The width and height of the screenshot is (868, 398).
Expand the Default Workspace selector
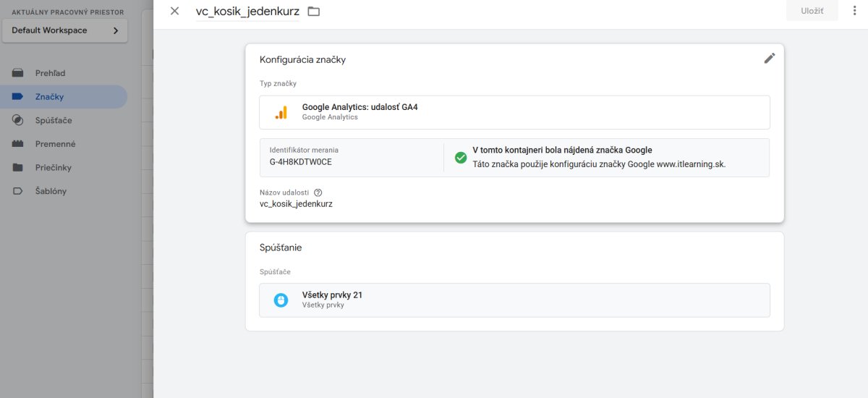[65, 30]
